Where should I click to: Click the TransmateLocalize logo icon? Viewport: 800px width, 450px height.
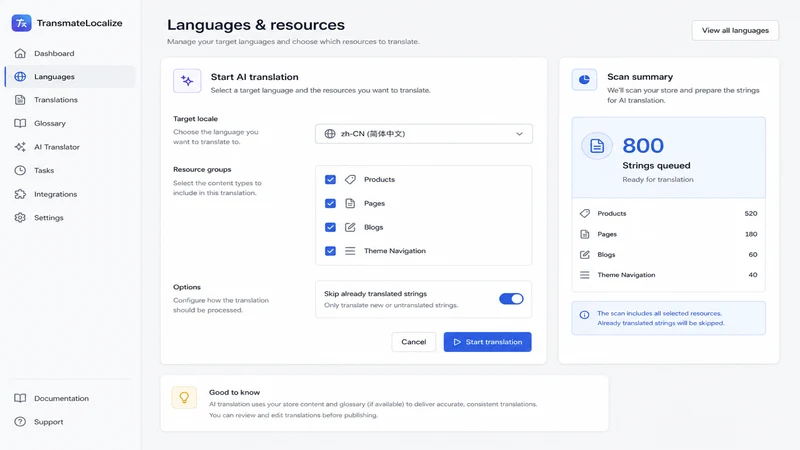tap(21, 23)
